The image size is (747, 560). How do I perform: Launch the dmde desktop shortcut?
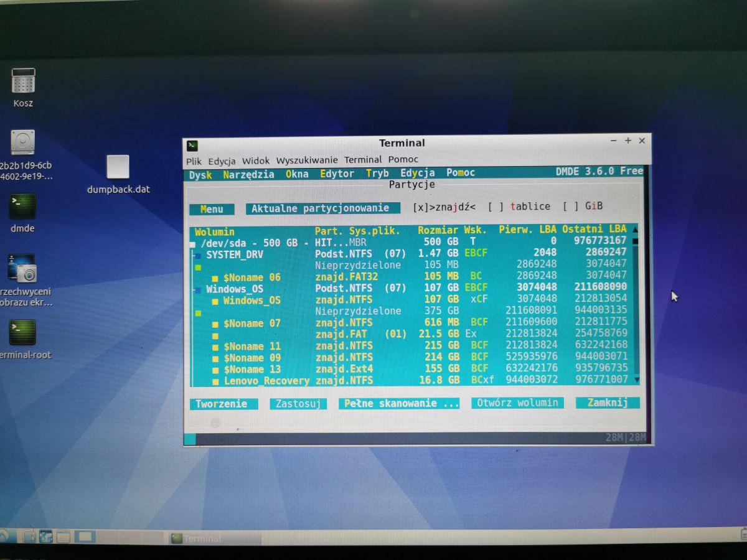point(22,207)
